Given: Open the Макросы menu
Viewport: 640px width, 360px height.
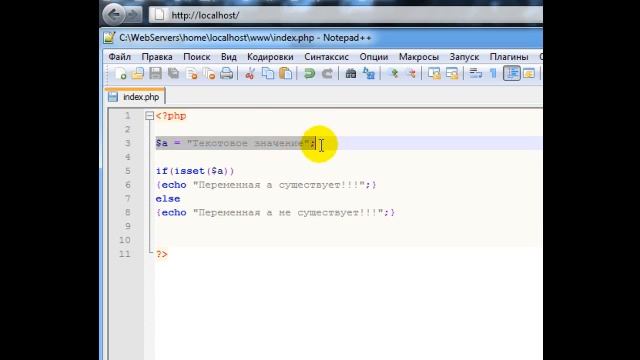Looking at the screenshot, I should coord(419,57).
